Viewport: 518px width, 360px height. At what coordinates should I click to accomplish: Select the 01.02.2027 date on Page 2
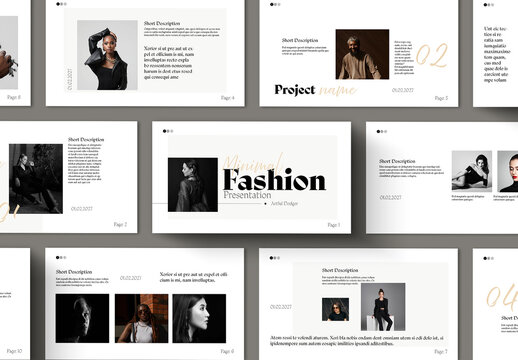tap(82, 209)
